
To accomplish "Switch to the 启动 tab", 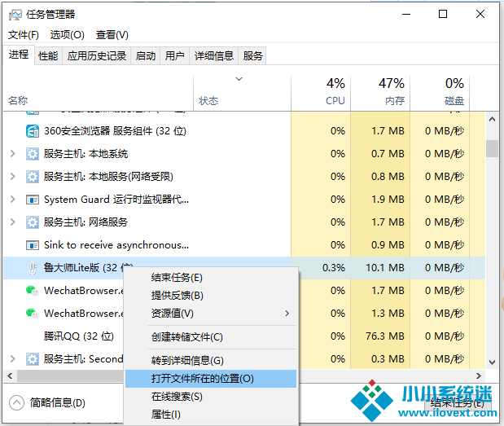I will click(x=146, y=56).
